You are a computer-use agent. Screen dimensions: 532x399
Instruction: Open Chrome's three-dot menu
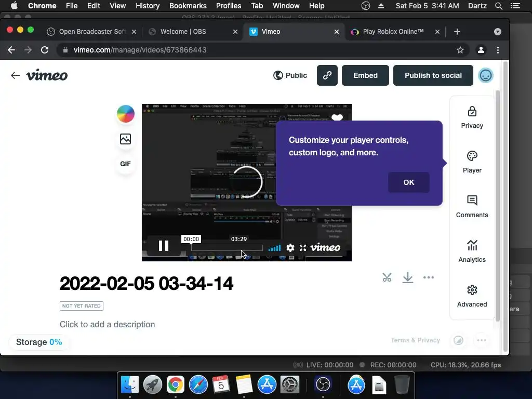pyautogui.click(x=498, y=50)
